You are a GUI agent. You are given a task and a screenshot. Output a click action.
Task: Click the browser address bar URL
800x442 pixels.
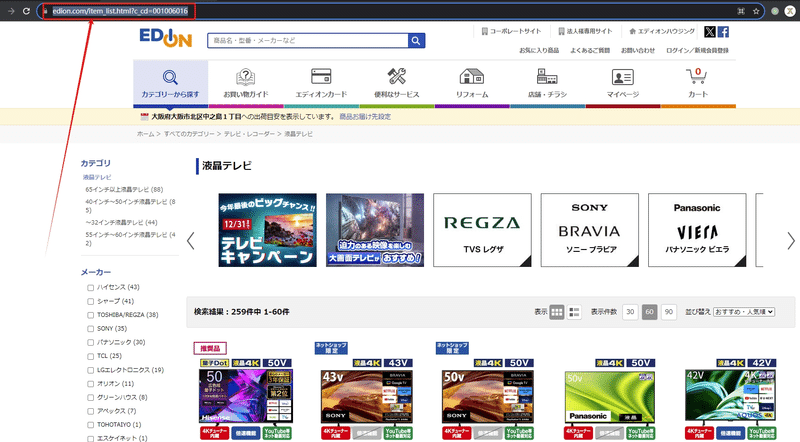120,11
